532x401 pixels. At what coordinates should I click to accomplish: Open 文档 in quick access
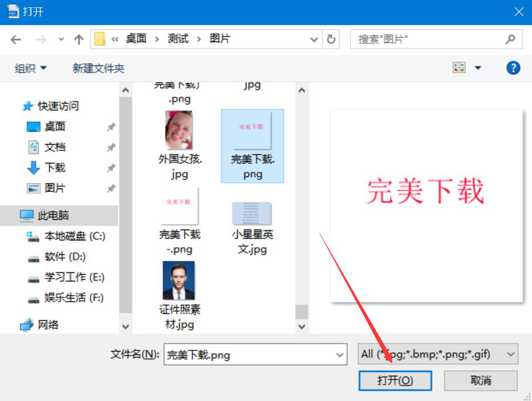coord(55,147)
